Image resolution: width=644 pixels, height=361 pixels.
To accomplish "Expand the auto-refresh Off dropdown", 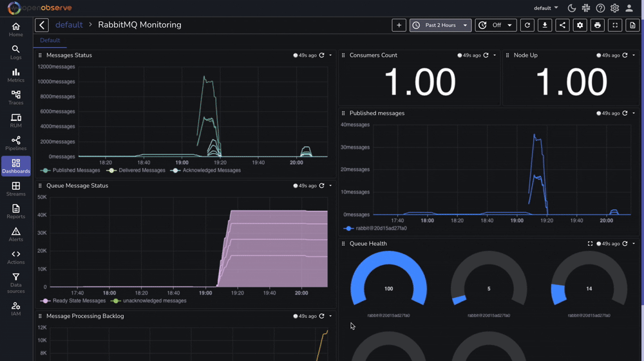I will click(x=495, y=25).
